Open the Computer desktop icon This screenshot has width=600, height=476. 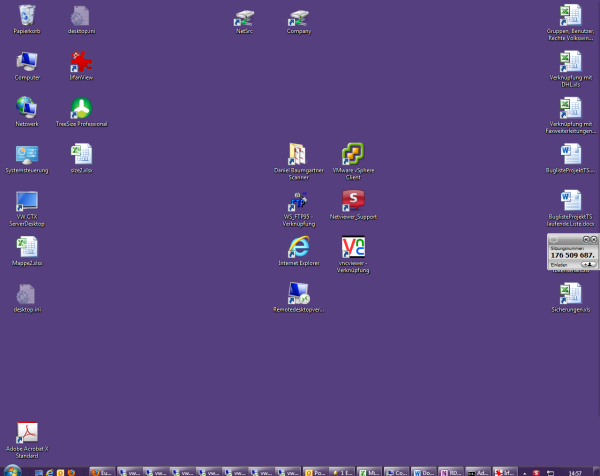[27, 66]
